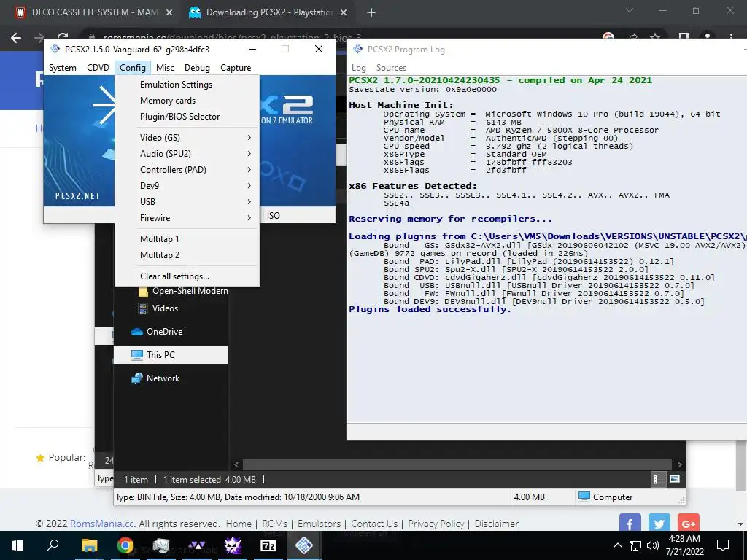Open a new browser tab

[371, 12]
